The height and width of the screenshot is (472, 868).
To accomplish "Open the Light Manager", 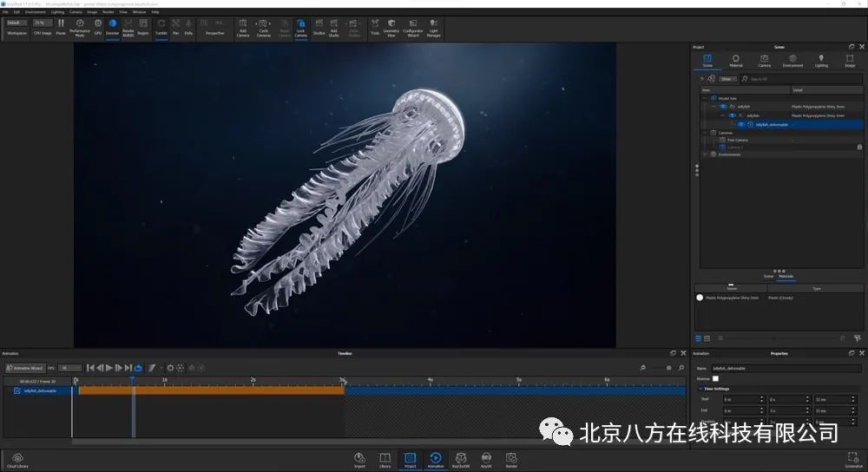I will click(434, 27).
